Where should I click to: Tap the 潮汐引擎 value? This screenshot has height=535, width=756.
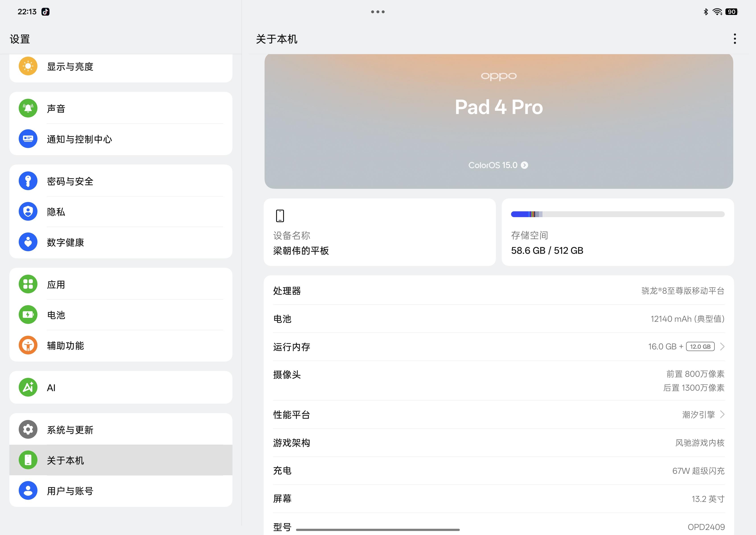(698, 414)
